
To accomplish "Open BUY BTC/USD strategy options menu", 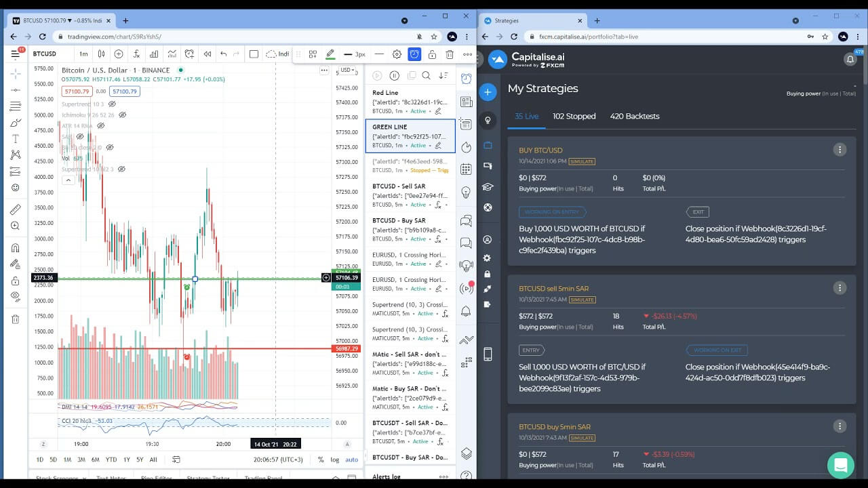I will click(x=840, y=150).
